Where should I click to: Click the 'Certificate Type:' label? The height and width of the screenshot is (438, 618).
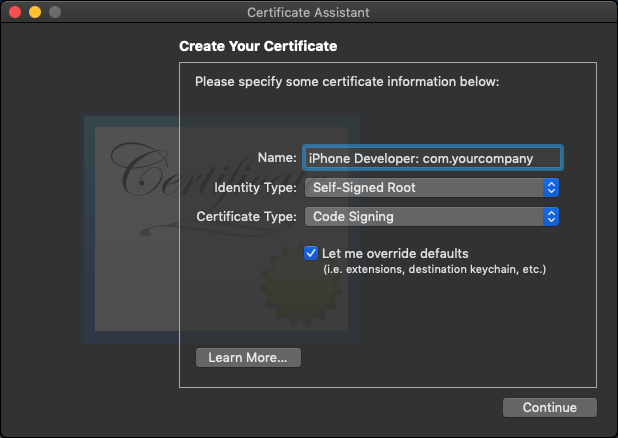pos(247,216)
